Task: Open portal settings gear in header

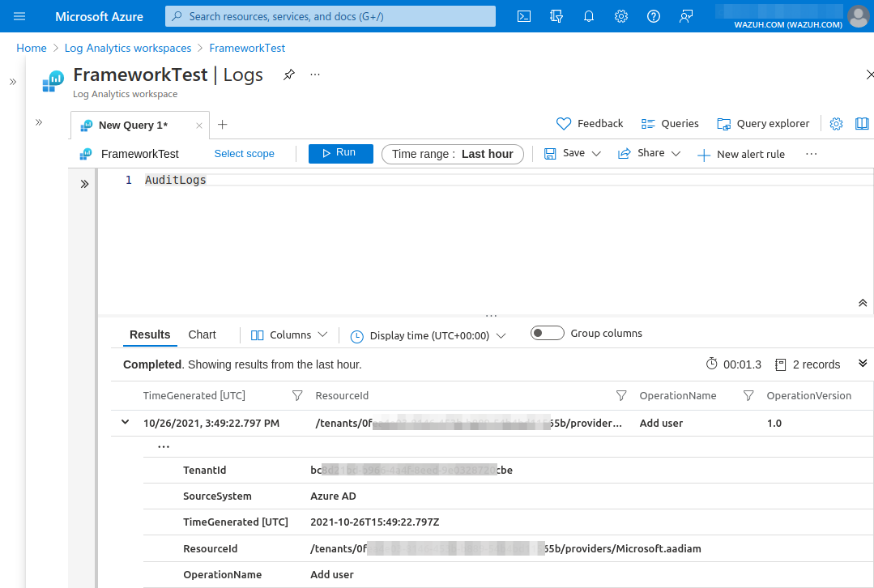Action: [621, 16]
